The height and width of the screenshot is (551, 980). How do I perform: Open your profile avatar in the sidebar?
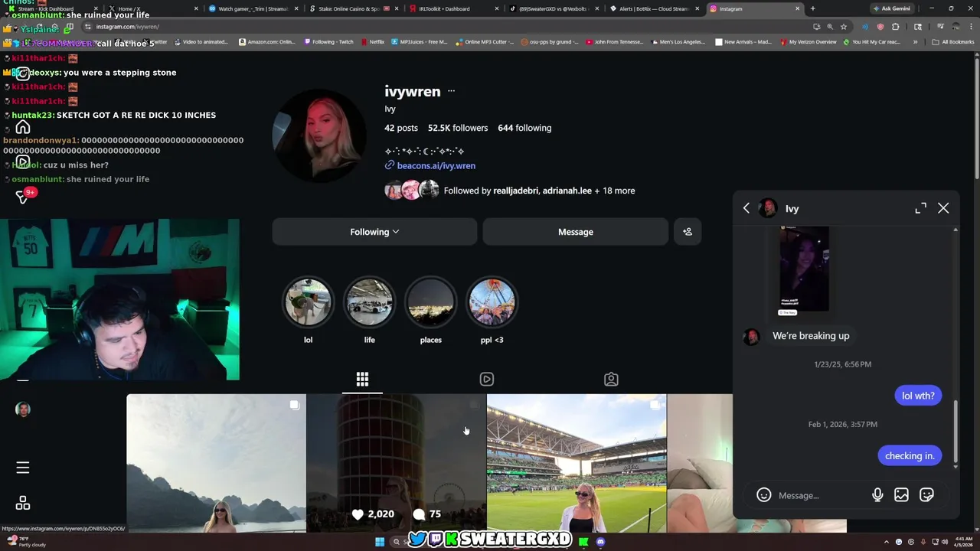[x=23, y=409]
